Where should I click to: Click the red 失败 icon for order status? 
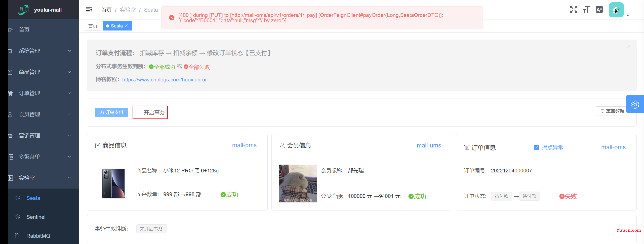click(x=562, y=196)
